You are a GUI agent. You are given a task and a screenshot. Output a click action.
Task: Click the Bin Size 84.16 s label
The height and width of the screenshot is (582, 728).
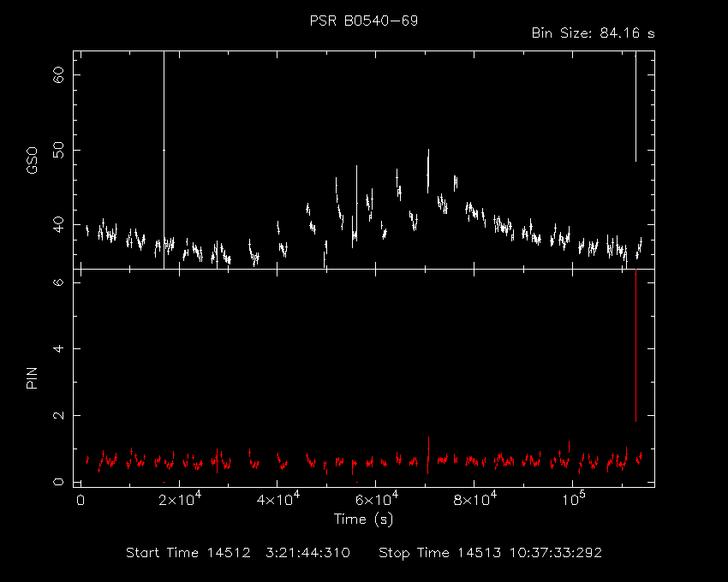(593, 33)
